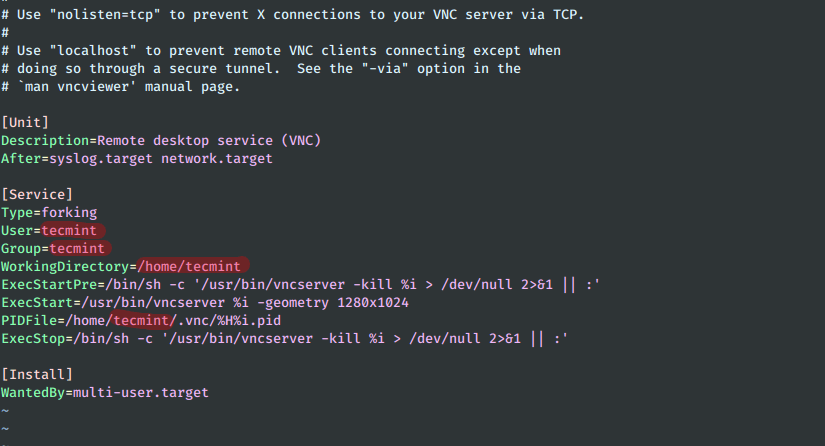825x446 pixels.
Task: Click the Description key in Unit section
Action: tap(45, 141)
